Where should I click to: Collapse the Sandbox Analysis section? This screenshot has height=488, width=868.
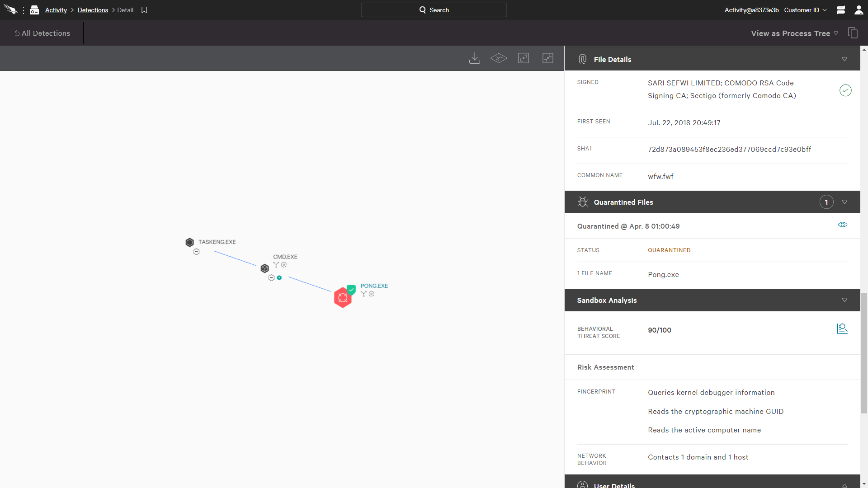pyautogui.click(x=844, y=300)
